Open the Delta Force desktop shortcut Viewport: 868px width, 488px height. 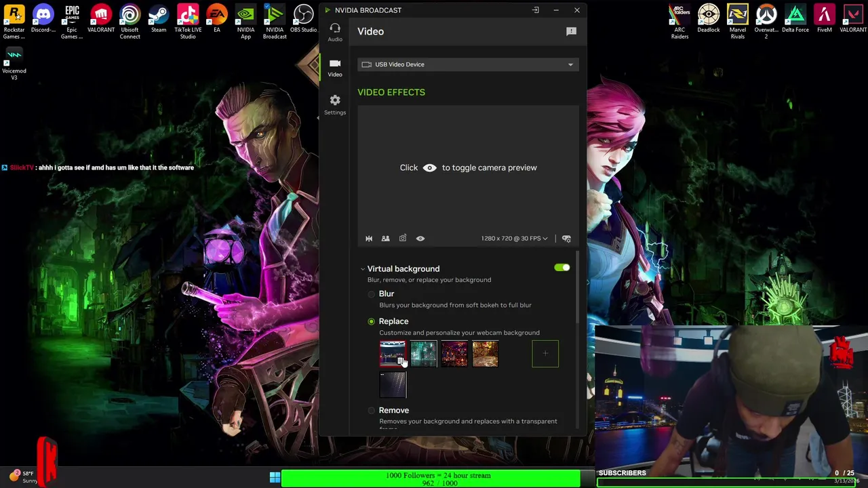tap(795, 19)
